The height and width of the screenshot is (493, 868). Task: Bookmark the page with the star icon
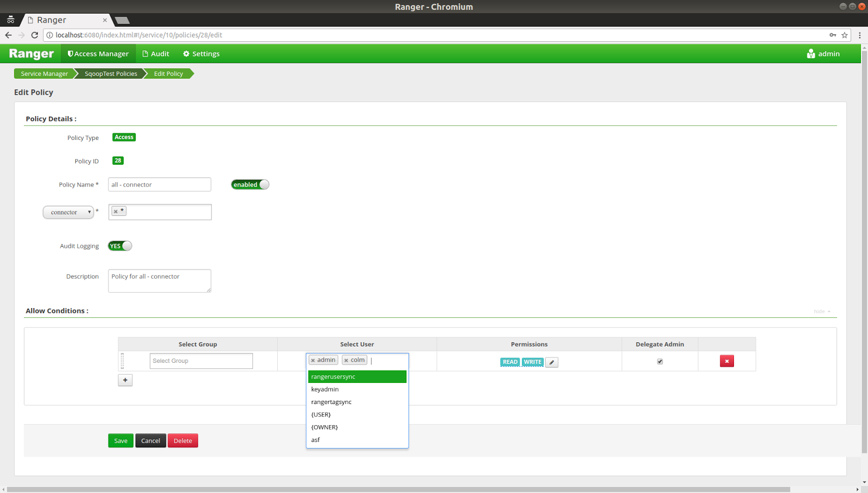tap(845, 35)
